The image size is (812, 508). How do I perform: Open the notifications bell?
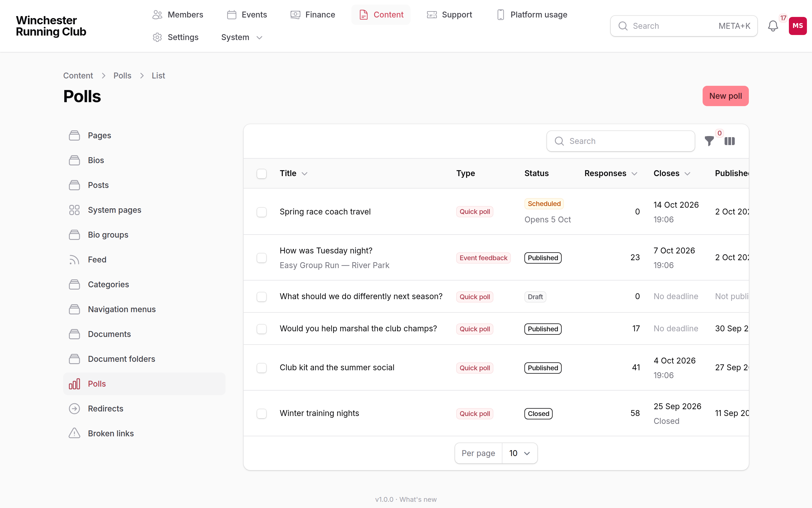pyautogui.click(x=773, y=26)
